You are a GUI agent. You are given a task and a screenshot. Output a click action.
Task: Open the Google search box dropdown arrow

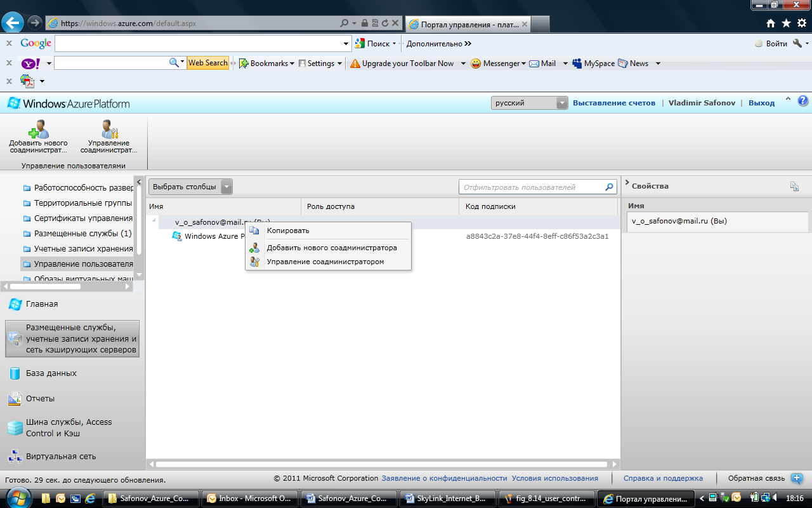346,44
